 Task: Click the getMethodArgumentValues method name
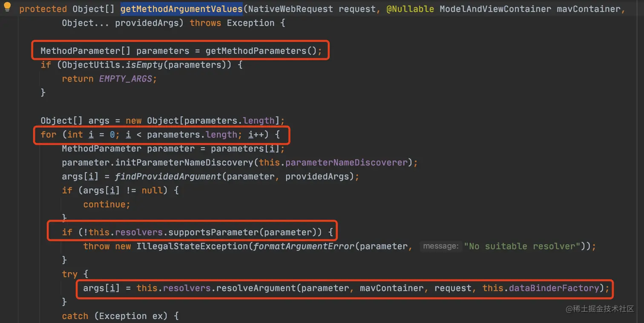181,9
